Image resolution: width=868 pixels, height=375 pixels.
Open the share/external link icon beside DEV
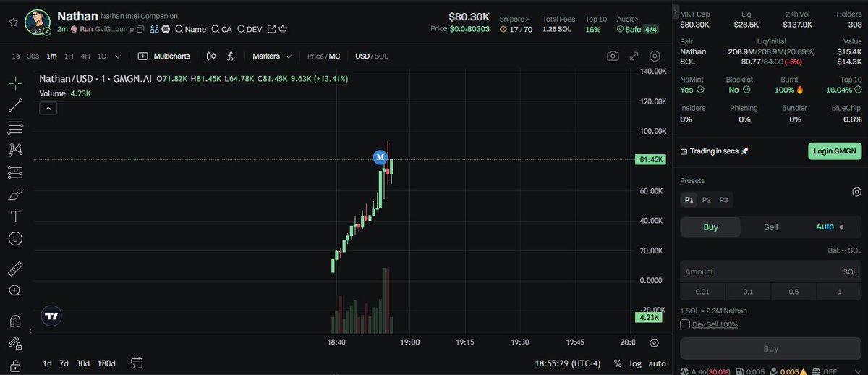[271, 30]
